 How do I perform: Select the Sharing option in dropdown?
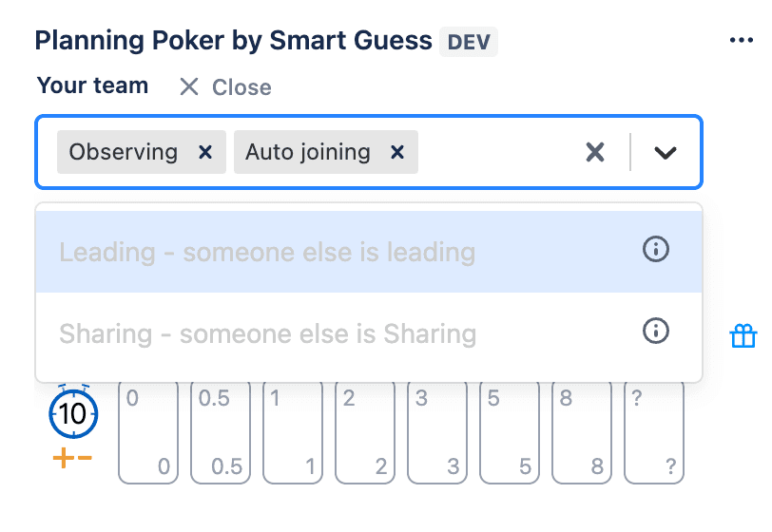(x=267, y=334)
